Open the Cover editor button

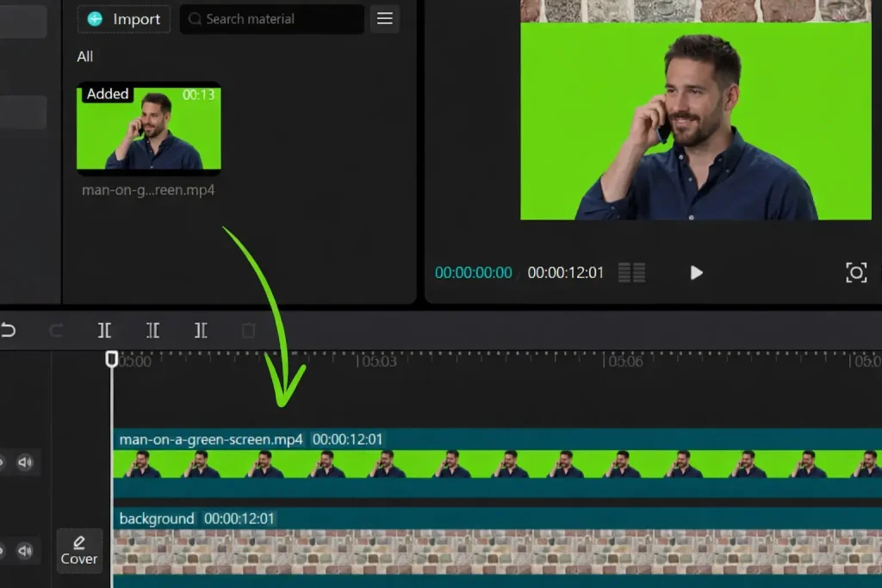tap(79, 550)
